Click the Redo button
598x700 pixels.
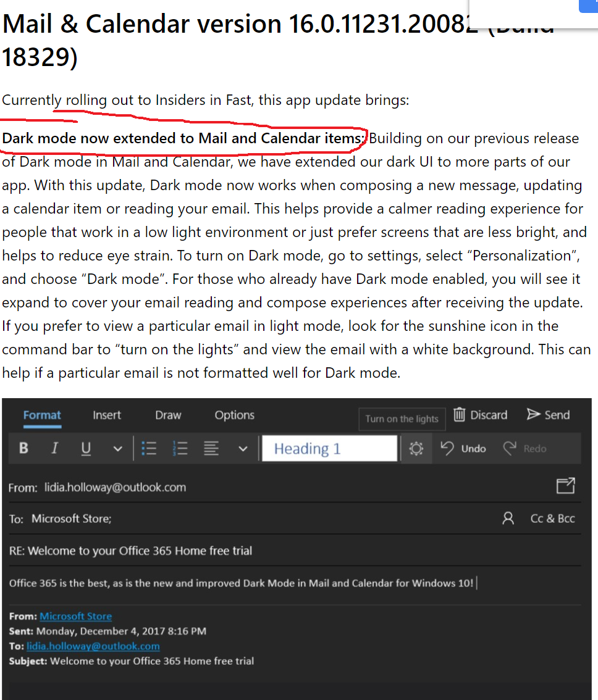pyautogui.click(x=524, y=448)
